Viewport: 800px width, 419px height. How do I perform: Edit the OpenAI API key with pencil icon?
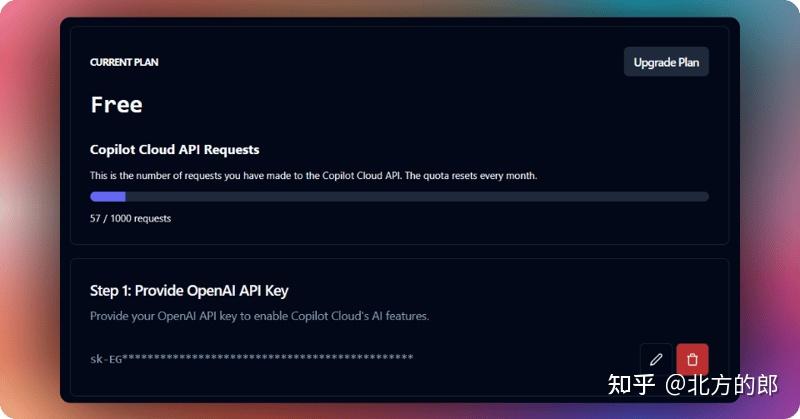(x=656, y=359)
